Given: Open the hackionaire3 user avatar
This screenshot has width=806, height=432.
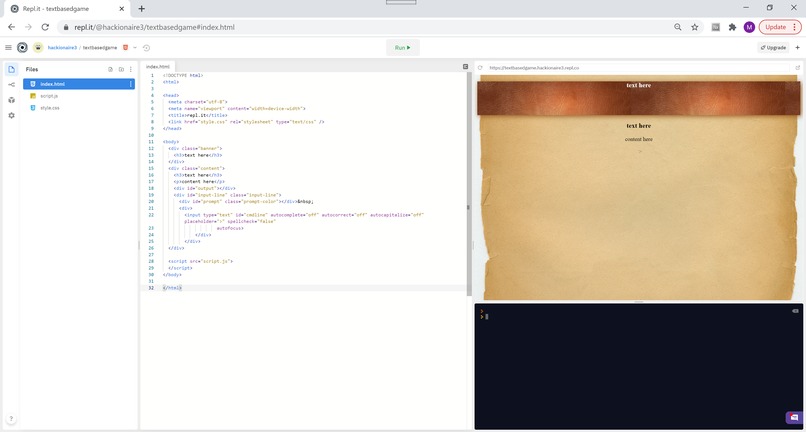Looking at the screenshot, I should [38, 47].
